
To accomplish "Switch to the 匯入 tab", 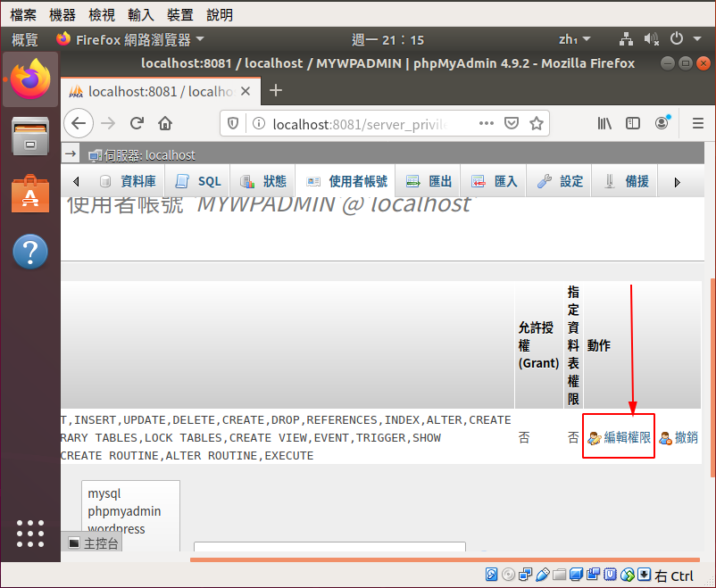I will [x=495, y=181].
